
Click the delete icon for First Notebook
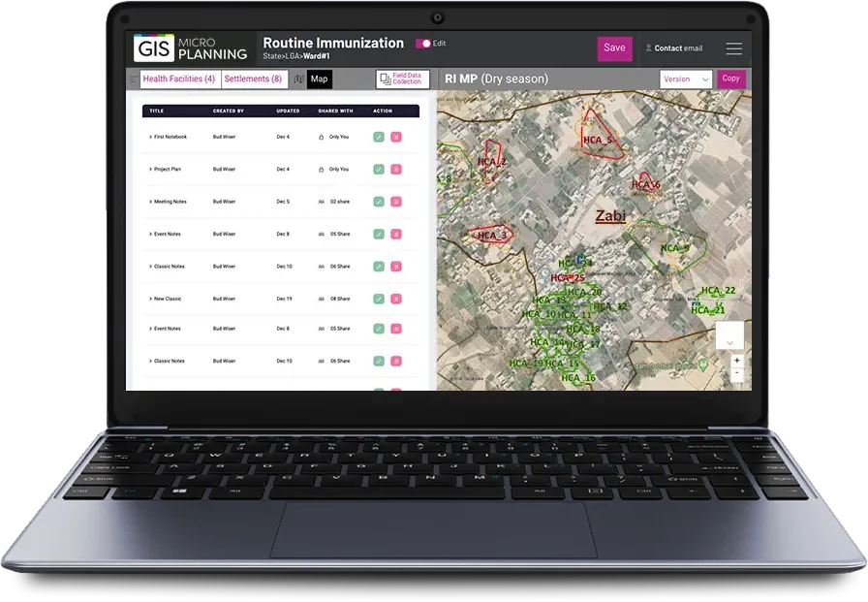(396, 137)
